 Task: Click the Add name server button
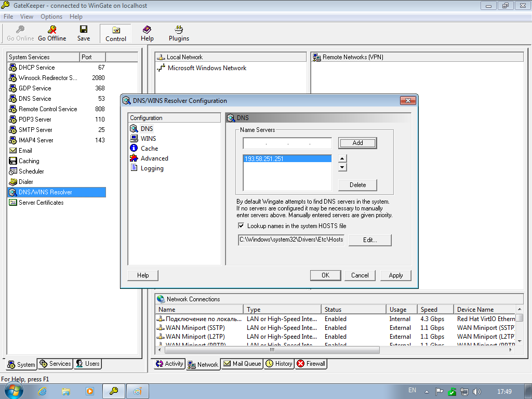[357, 143]
